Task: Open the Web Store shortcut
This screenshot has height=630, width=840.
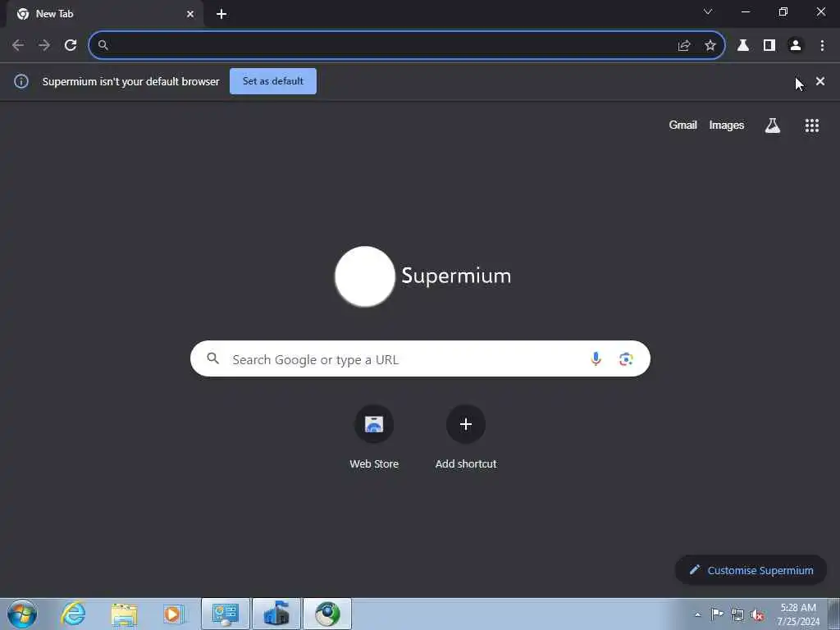Action: [374, 438]
